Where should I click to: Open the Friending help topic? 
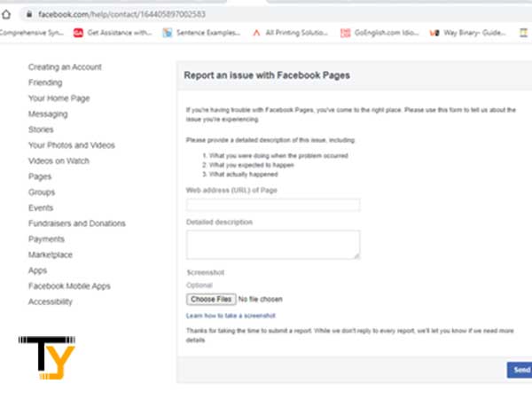45,82
